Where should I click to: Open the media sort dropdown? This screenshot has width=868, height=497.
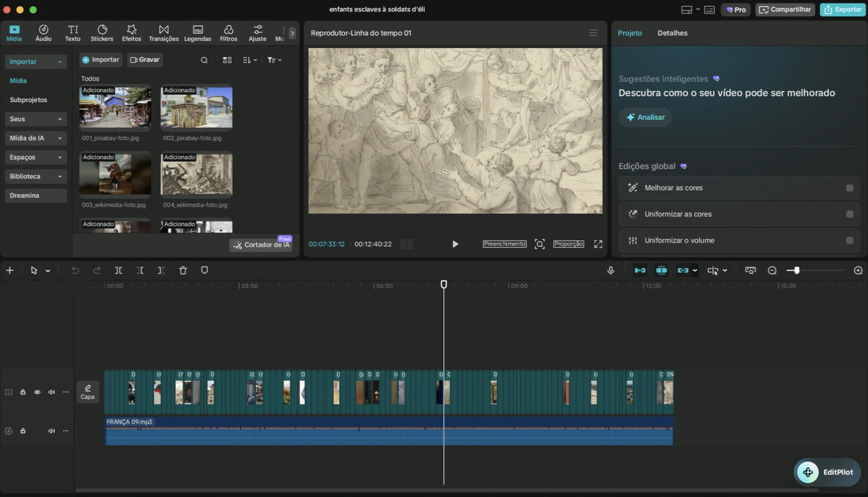[x=250, y=60]
